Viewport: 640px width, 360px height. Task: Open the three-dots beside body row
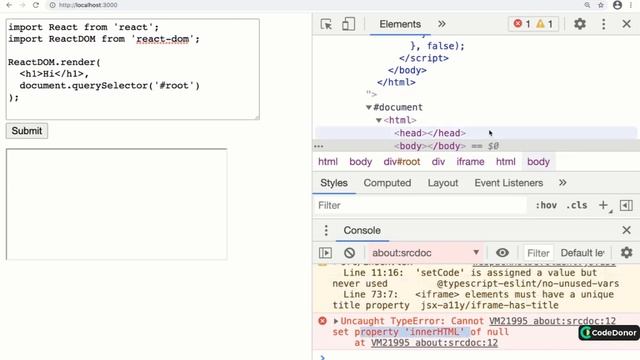pos(319,146)
